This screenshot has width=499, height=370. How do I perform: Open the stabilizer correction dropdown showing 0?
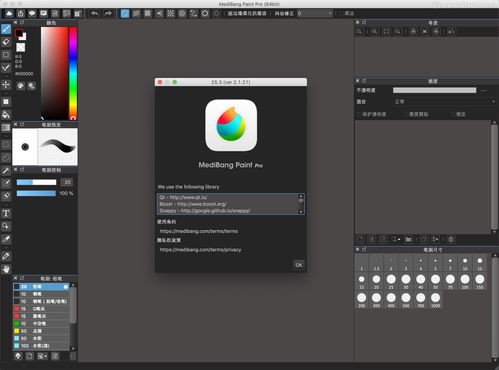(x=314, y=13)
